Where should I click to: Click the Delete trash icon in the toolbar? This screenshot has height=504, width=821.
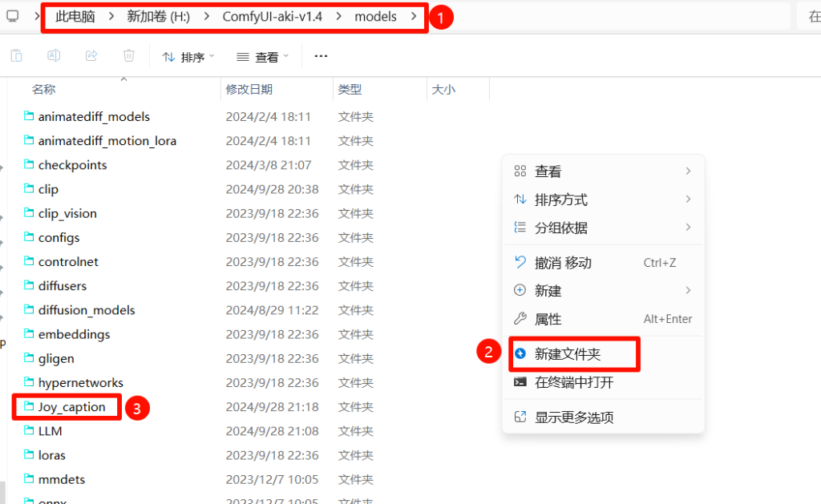coord(128,55)
